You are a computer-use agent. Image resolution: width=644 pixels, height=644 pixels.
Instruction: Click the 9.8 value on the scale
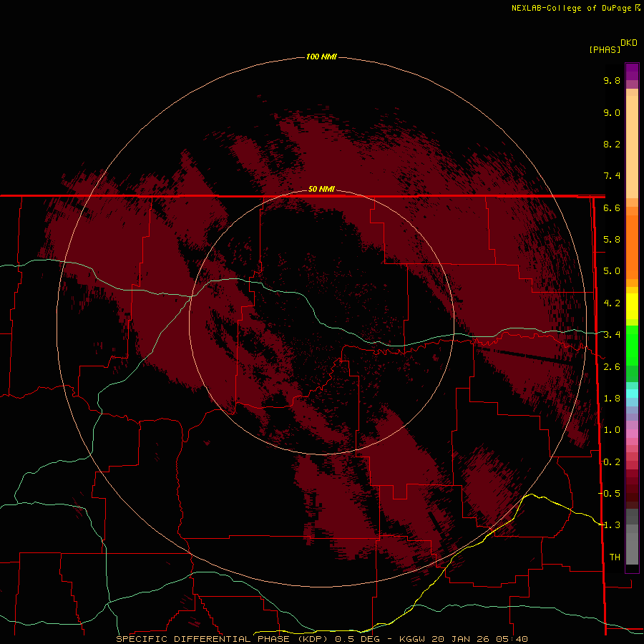[612, 80]
